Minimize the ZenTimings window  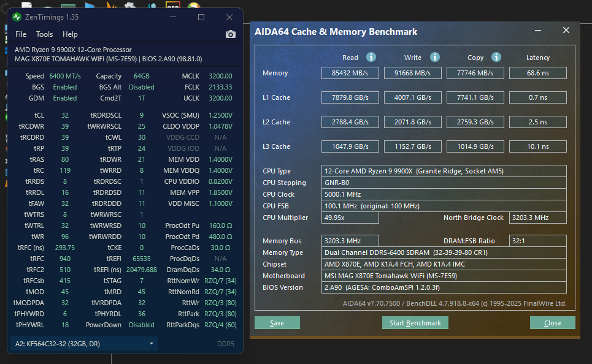(173, 17)
